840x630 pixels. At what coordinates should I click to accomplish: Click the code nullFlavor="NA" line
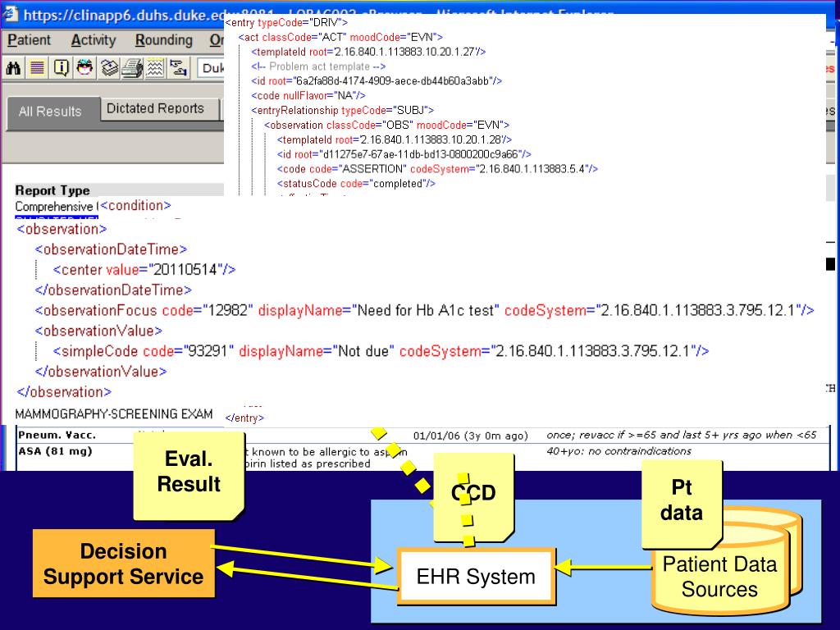(308, 96)
